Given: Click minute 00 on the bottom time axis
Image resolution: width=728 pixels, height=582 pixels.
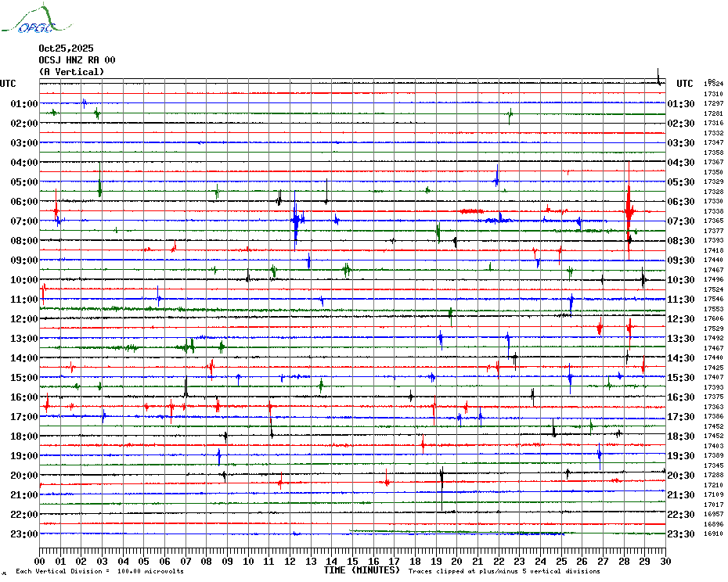Looking at the screenshot, I should (40, 561).
